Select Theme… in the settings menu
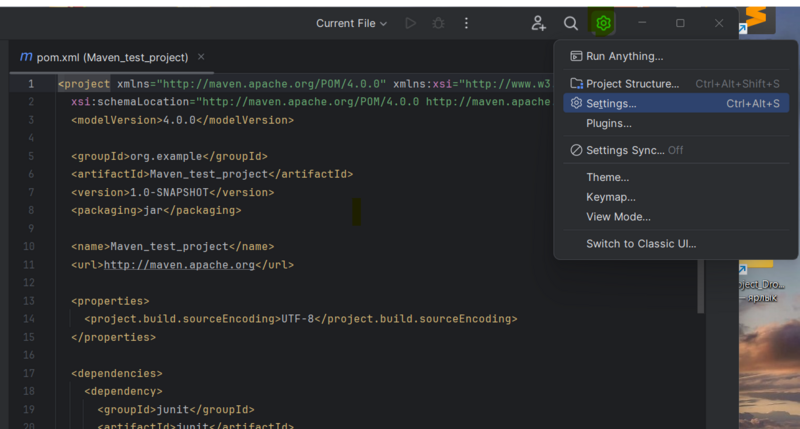 676,178
